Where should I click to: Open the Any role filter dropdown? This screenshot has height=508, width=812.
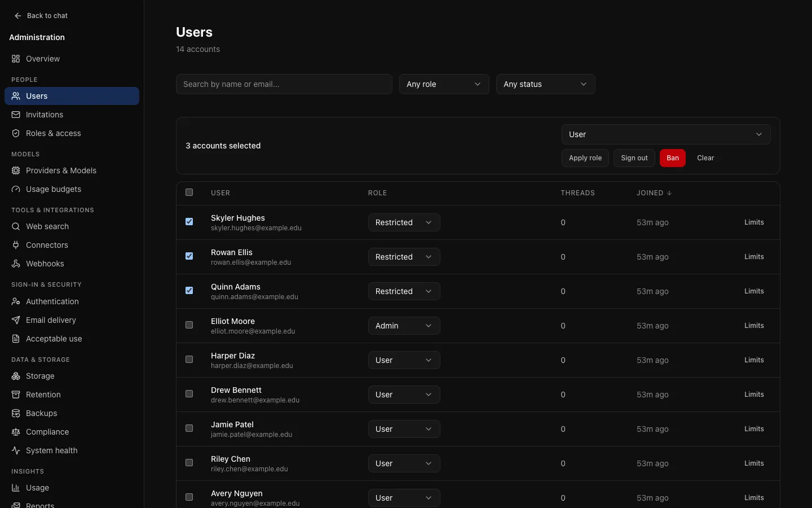pos(444,84)
